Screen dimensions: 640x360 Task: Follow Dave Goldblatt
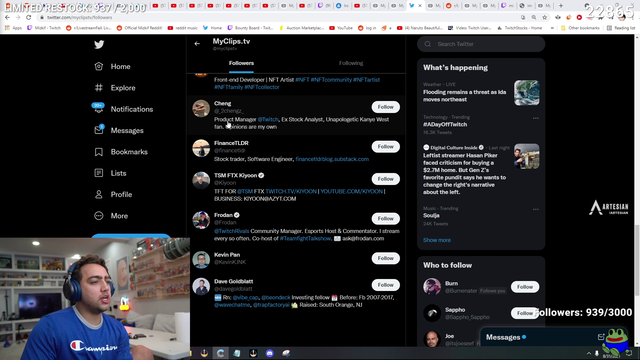coord(385,285)
